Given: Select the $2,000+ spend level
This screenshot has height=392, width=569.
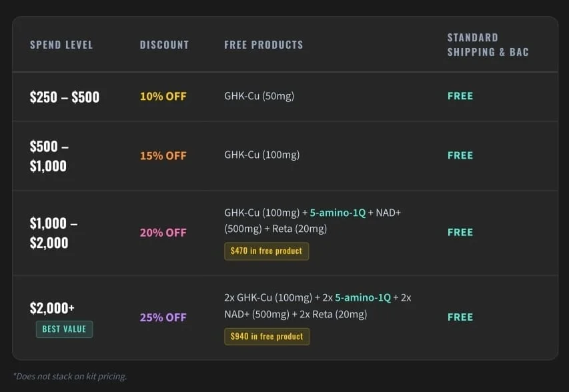Looking at the screenshot, I should 52,308.
